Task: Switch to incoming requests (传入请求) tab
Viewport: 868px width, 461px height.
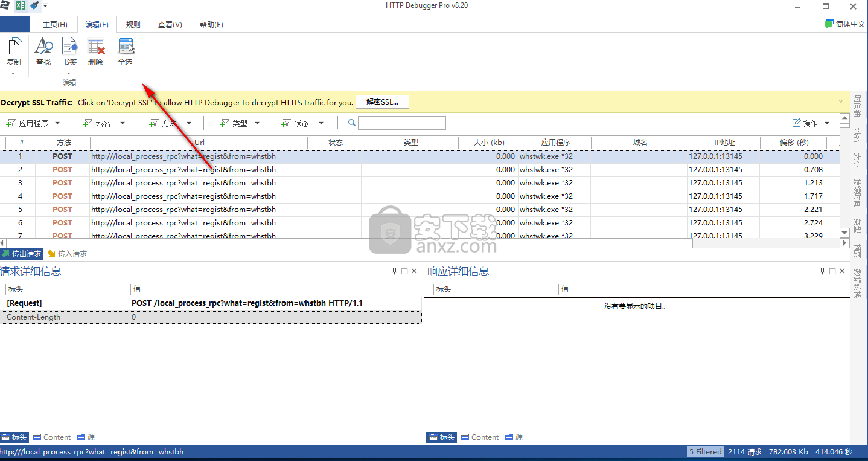Action: pyautogui.click(x=67, y=254)
